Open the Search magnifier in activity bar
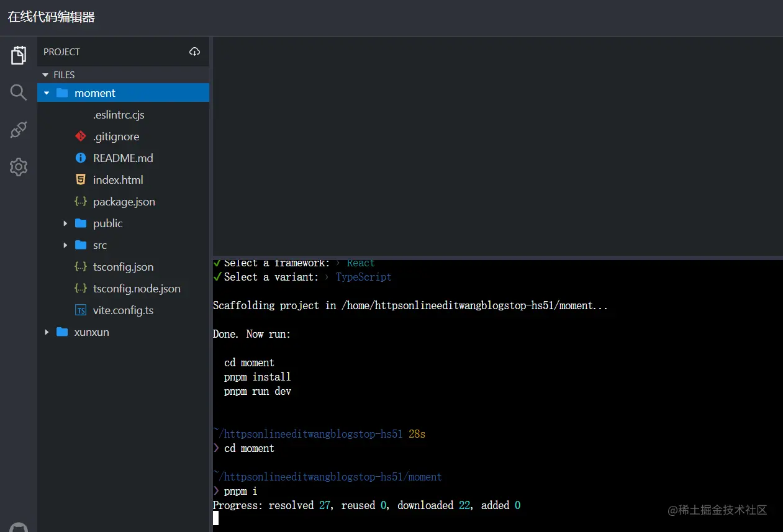 (x=19, y=92)
